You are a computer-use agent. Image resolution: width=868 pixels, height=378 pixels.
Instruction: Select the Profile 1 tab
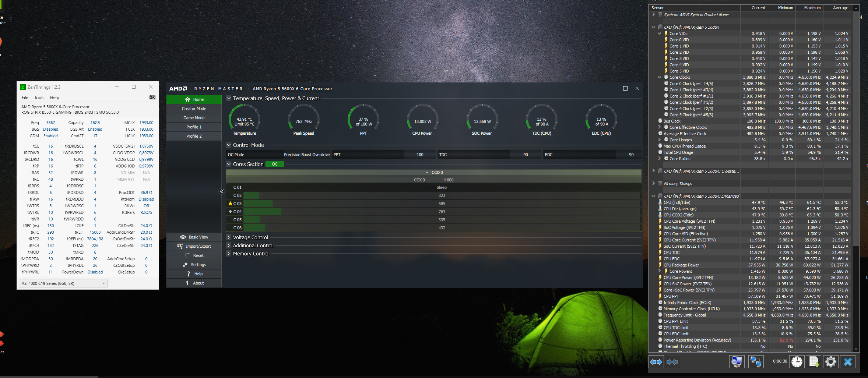click(194, 127)
